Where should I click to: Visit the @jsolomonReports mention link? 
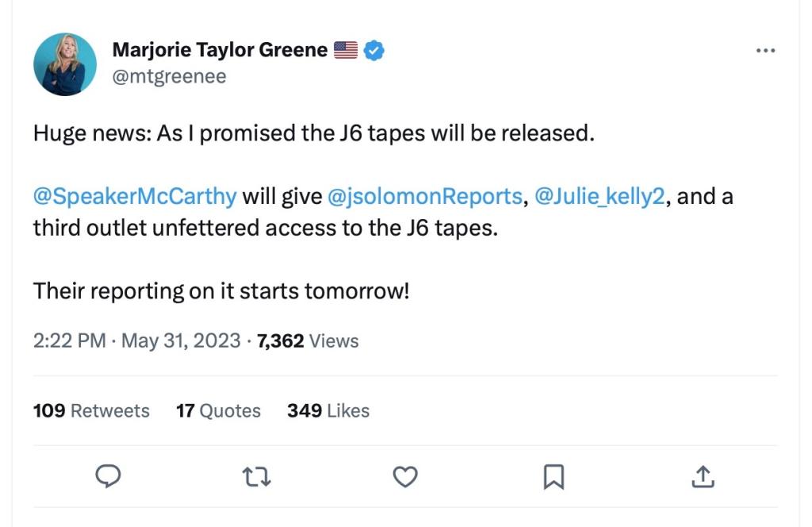point(424,196)
